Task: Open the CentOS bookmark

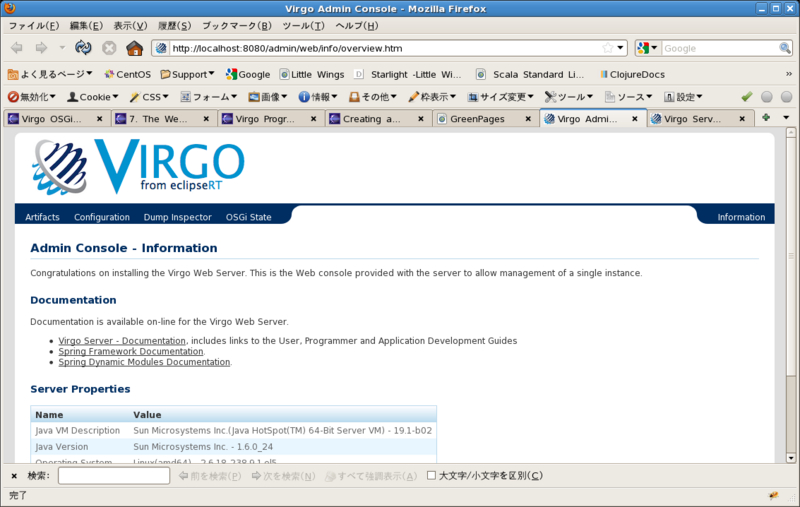Action: tap(128, 74)
